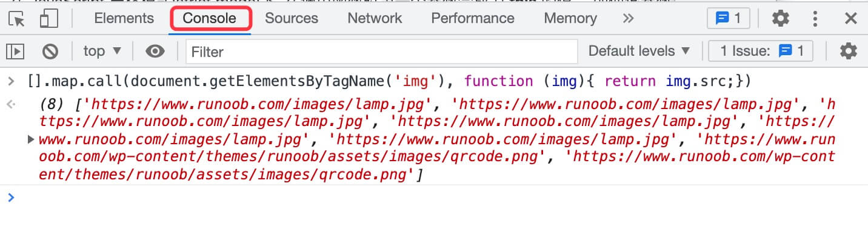Open the three-dot customize menu
The height and width of the screenshot is (246, 868).
tap(815, 19)
